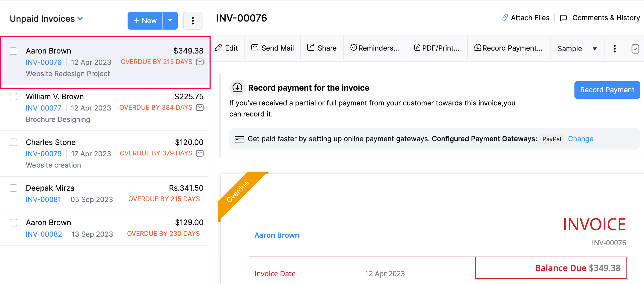Choose Send Mail in the invoice toolbar
644x284 pixels.
[x=273, y=48]
